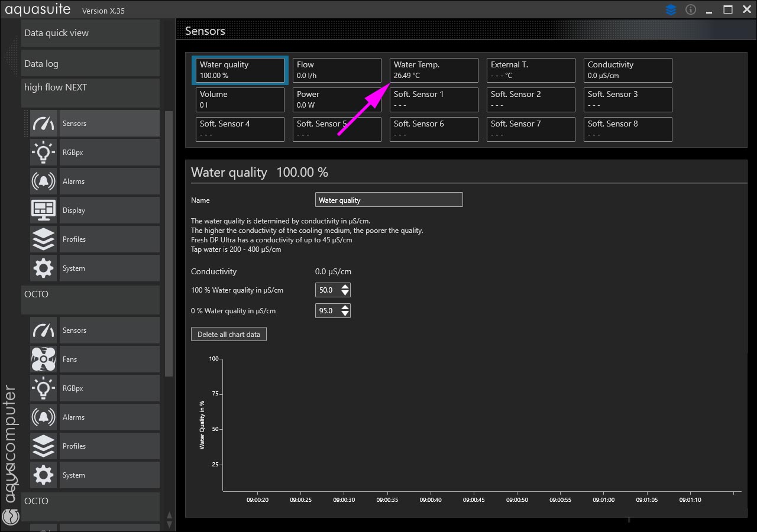Select the Conductivity sensor tile
This screenshot has width=757, height=532.
pyautogui.click(x=627, y=70)
